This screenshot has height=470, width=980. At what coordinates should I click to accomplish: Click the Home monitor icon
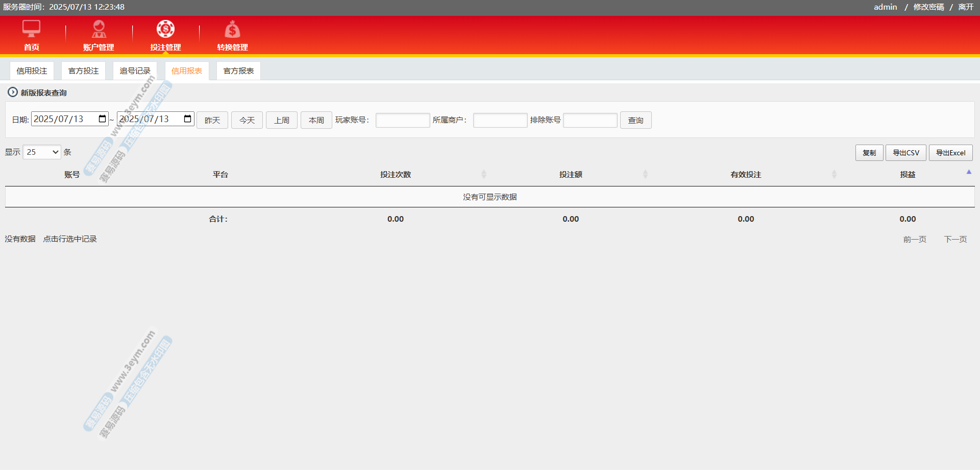[31, 29]
